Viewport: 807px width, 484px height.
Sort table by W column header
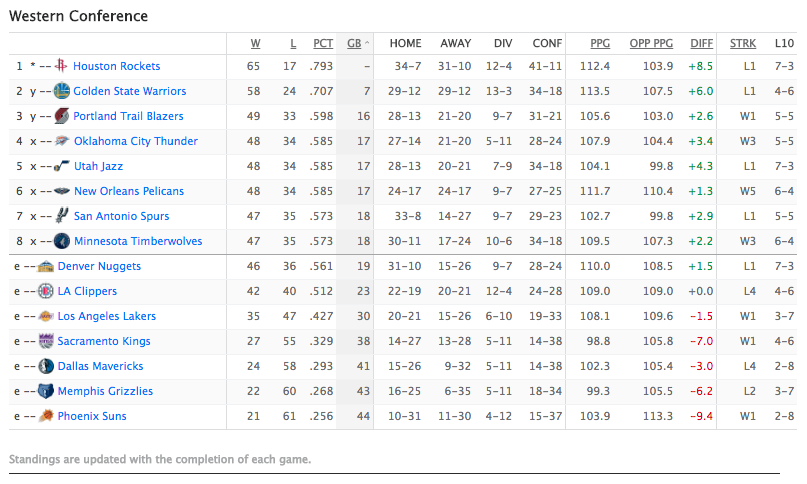click(255, 43)
